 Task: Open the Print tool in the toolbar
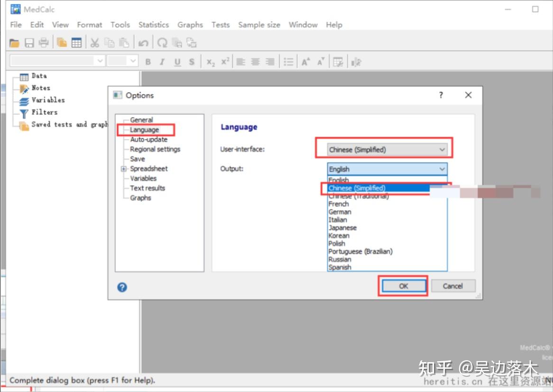[x=43, y=42]
